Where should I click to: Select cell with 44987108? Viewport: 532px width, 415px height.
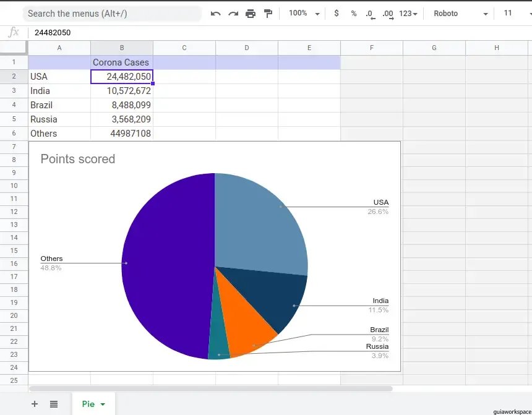click(x=122, y=134)
